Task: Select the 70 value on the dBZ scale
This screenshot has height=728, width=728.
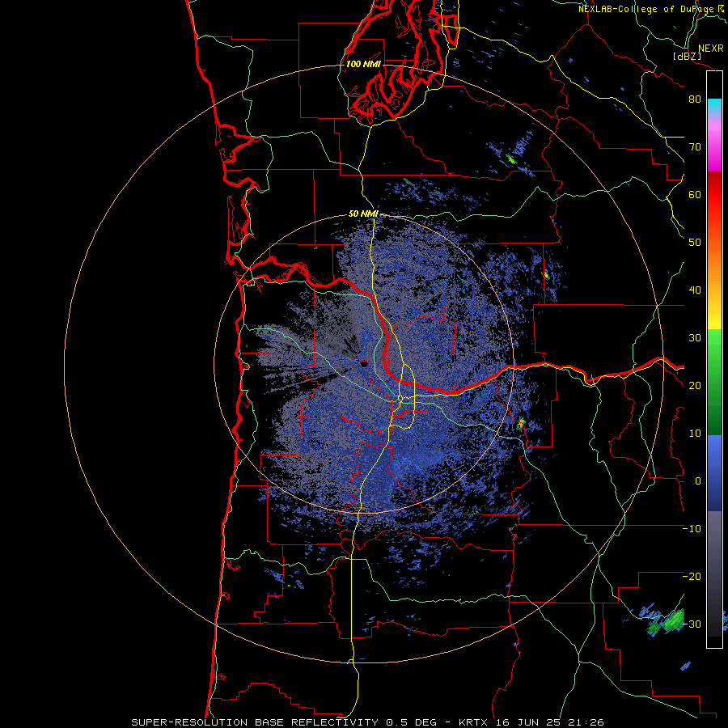Action: (x=695, y=146)
